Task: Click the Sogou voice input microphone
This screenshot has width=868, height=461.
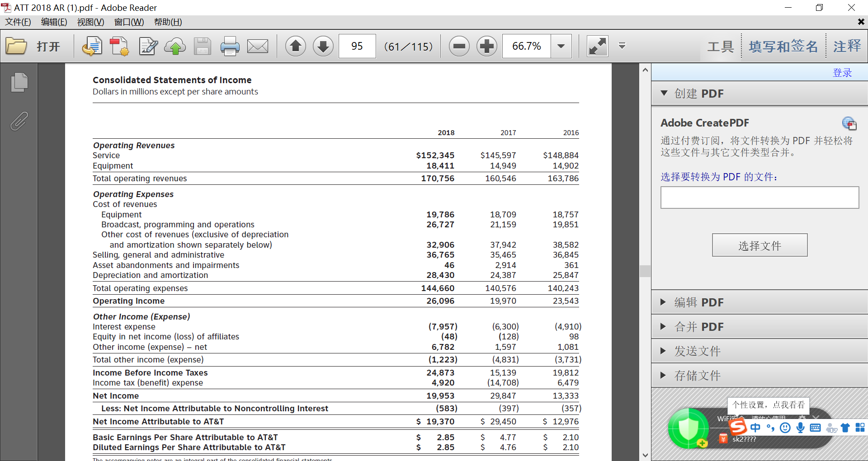Action: tap(800, 428)
